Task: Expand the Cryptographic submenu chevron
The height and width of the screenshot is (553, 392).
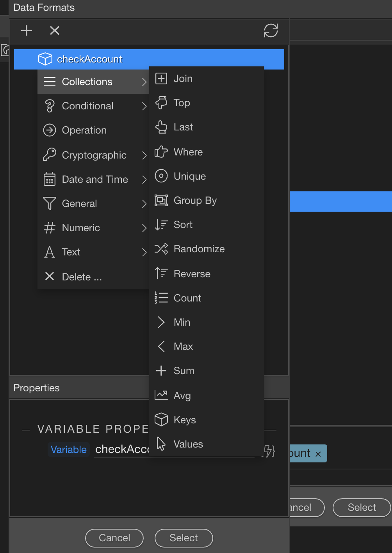Action: click(144, 155)
